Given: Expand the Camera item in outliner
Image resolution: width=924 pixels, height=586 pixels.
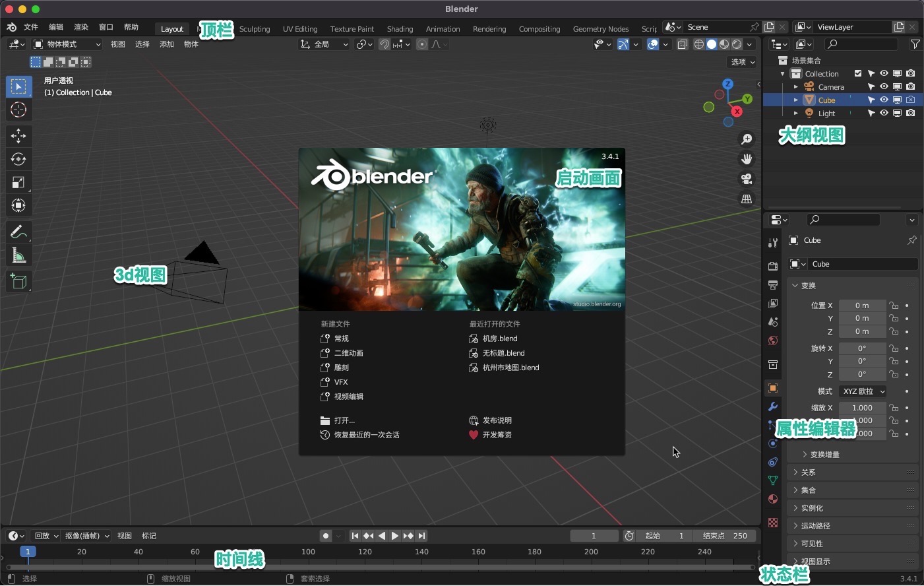Looking at the screenshot, I should (x=796, y=86).
